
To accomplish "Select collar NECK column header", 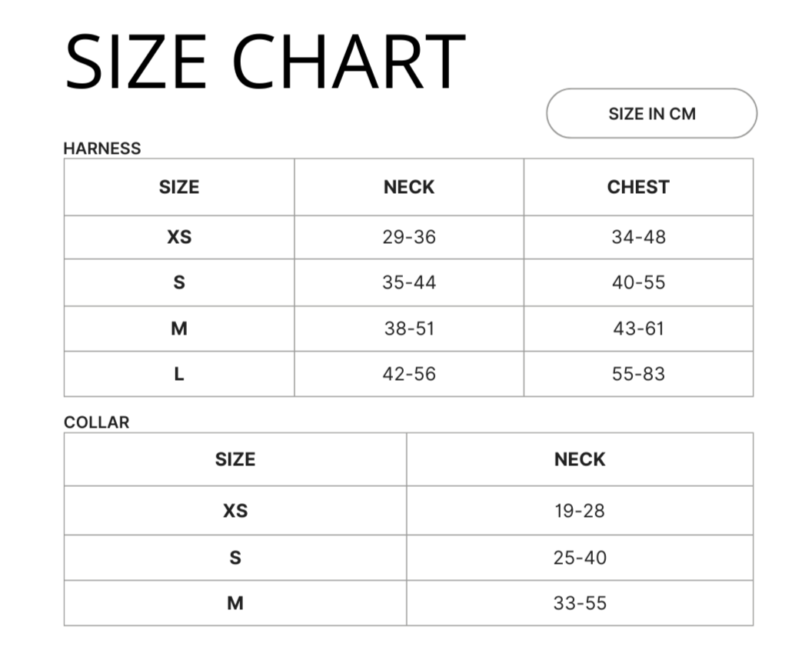I will [x=580, y=459].
